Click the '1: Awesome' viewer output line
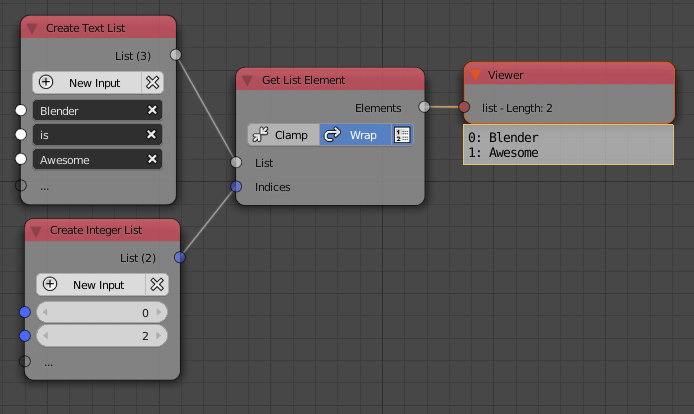The height and width of the screenshot is (414, 694). pos(503,153)
